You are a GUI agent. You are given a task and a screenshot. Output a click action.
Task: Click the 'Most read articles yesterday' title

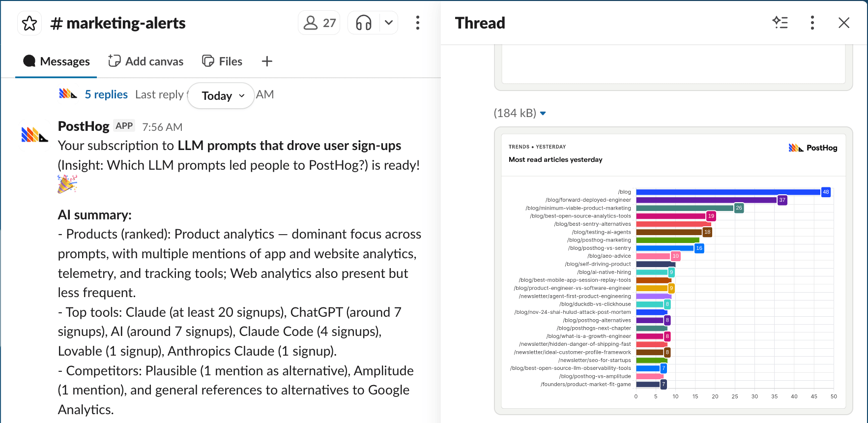click(555, 159)
